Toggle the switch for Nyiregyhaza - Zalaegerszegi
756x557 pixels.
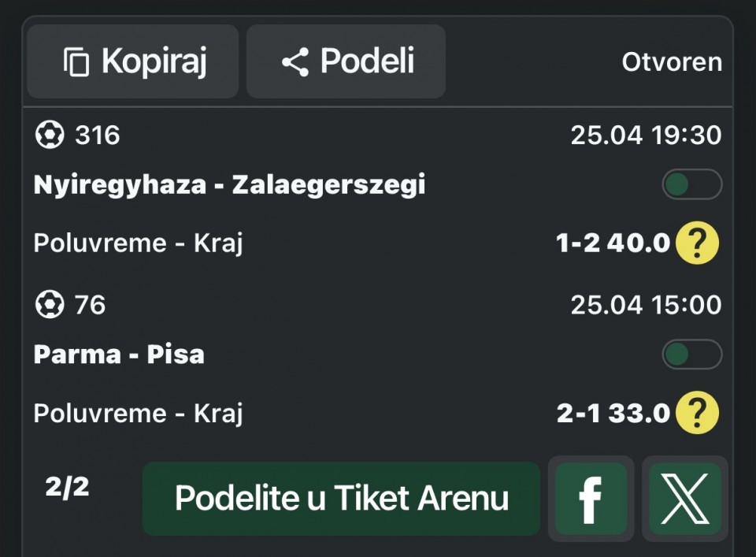click(x=691, y=185)
